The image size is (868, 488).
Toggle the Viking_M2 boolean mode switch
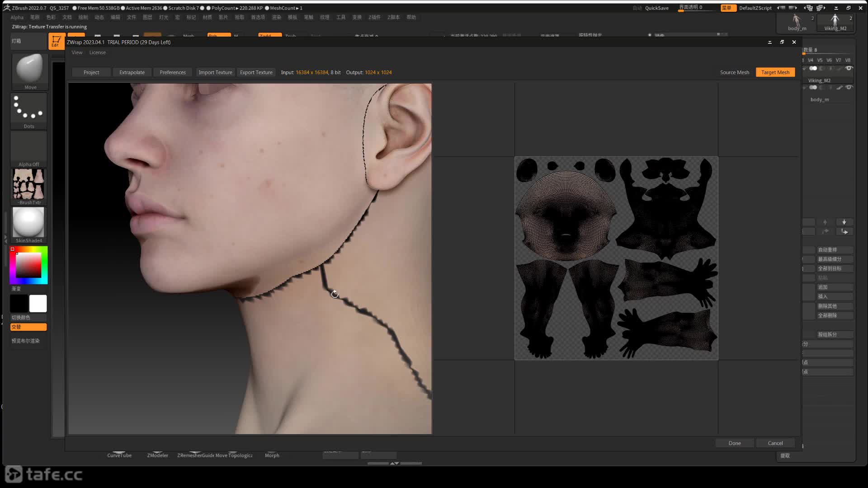pos(813,68)
